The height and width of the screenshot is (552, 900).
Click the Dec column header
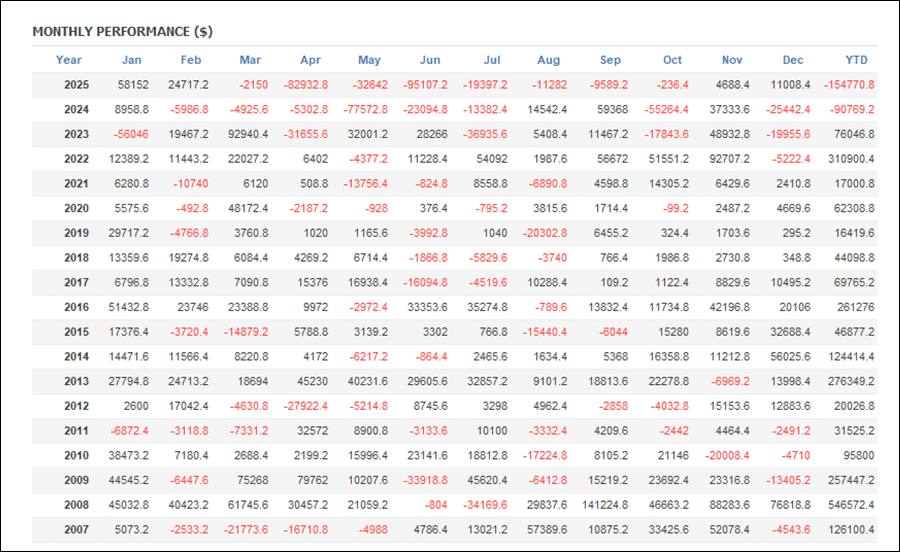(x=793, y=60)
